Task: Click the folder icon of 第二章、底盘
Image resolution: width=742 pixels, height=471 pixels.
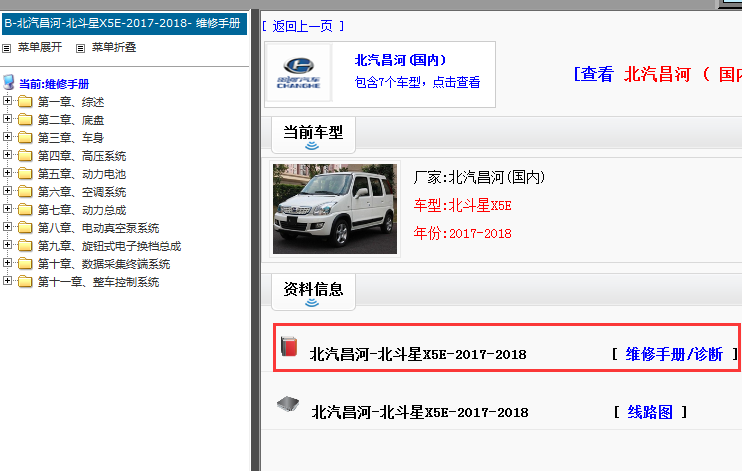Action: tap(25, 120)
